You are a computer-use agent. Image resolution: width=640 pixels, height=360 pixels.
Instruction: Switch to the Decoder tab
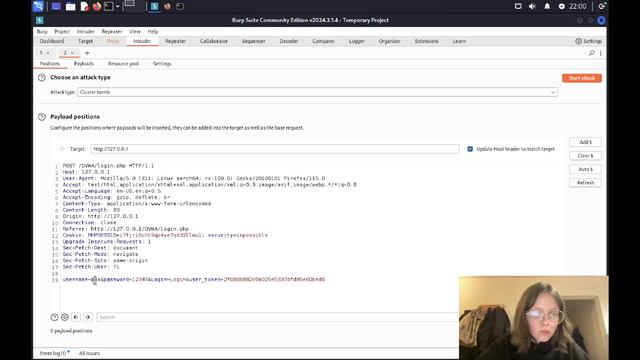point(289,41)
